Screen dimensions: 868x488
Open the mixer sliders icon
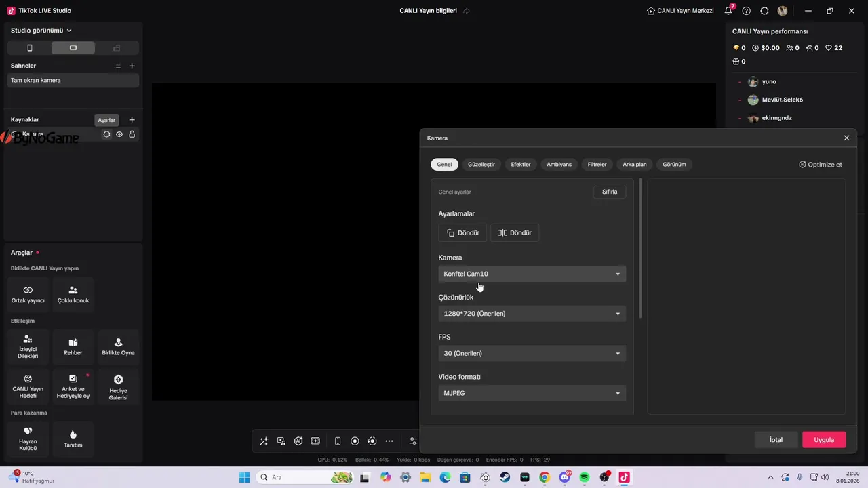(413, 441)
